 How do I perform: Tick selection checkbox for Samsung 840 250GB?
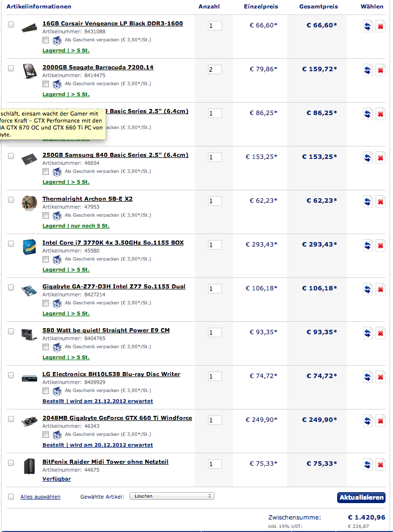pos(11,156)
